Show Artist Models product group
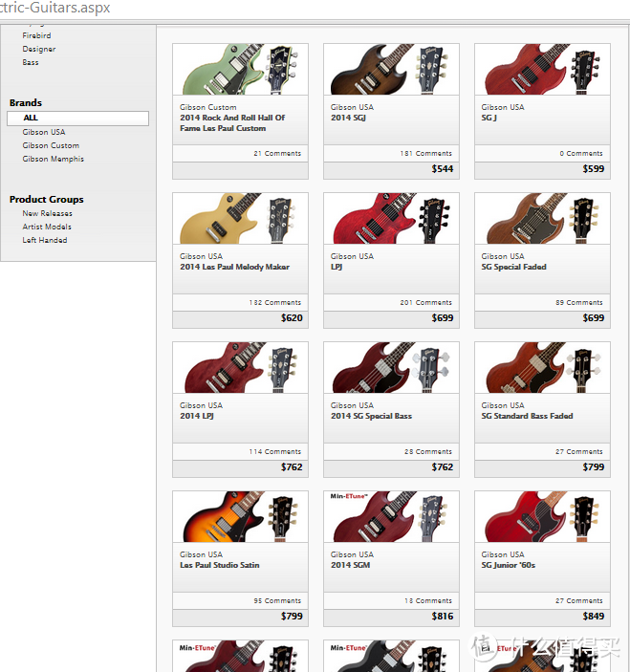This screenshot has width=630, height=672. tap(47, 227)
